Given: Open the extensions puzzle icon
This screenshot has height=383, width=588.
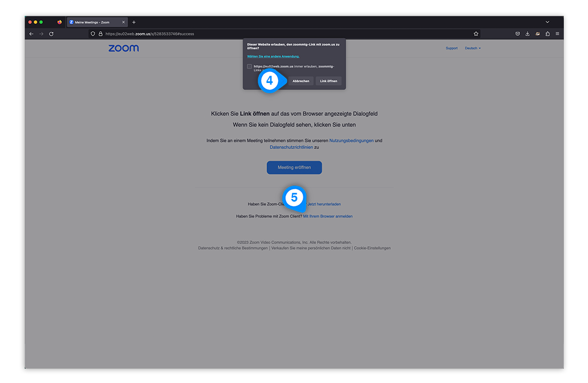Looking at the screenshot, I should [547, 34].
